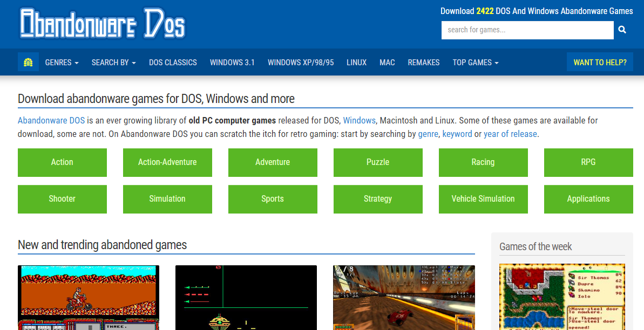Open DOS Classics in navigation

pyautogui.click(x=173, y=63)
